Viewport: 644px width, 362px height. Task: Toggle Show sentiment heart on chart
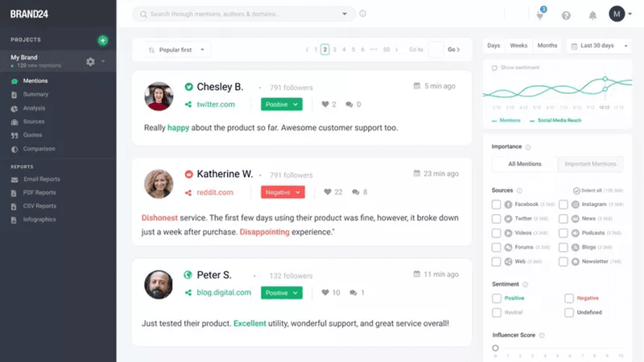494,68
